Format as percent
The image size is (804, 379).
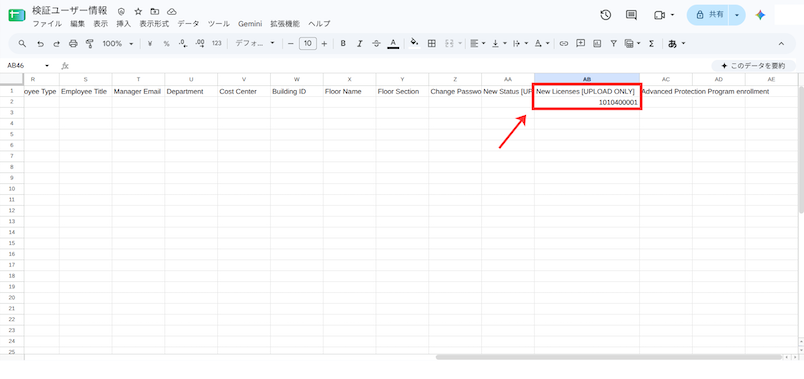click(166, 44)
